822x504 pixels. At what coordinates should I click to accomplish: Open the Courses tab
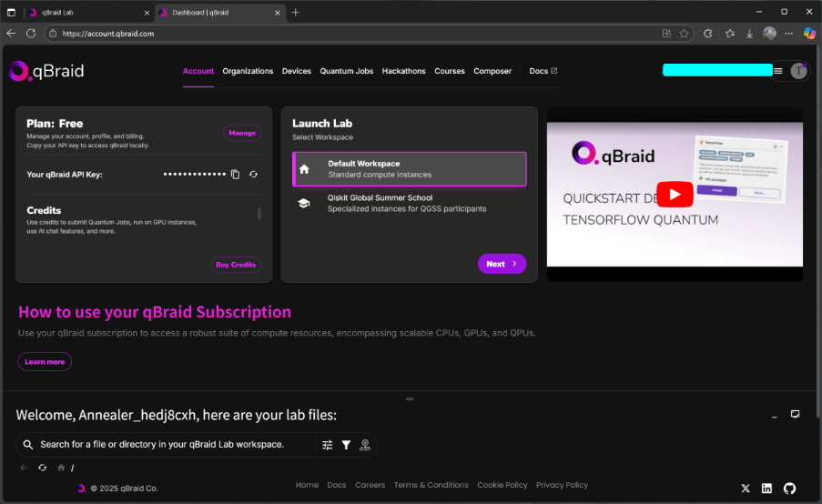[x=450, y=71]
